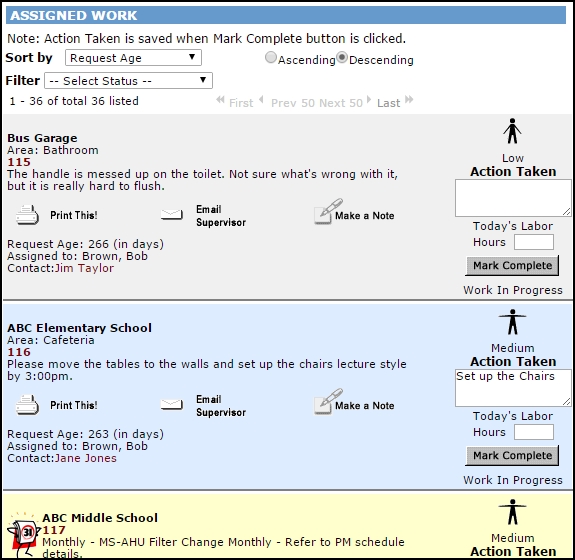Select the Descending sort order radio button

[x=342, y=57]
